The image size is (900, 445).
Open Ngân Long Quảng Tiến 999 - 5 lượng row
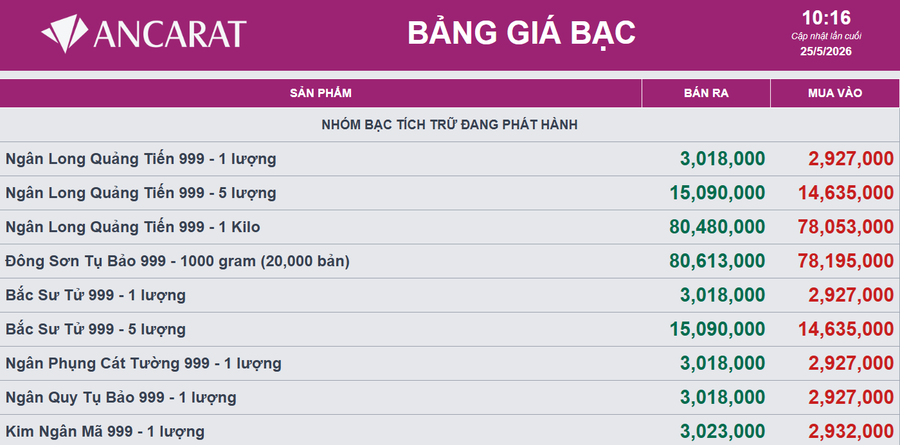(x=449, y=193)
